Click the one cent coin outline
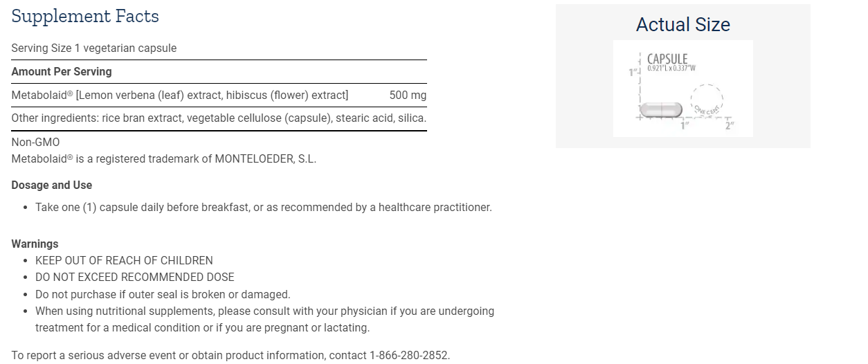Image resolution: width=868 pixels, height=364 pixels. [706, 102]
